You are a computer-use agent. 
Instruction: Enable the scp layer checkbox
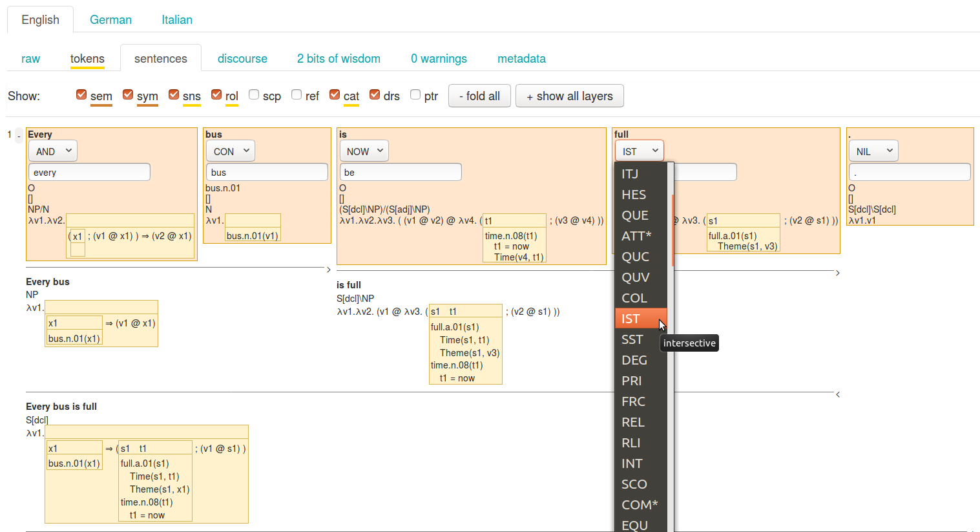[254, 94]
